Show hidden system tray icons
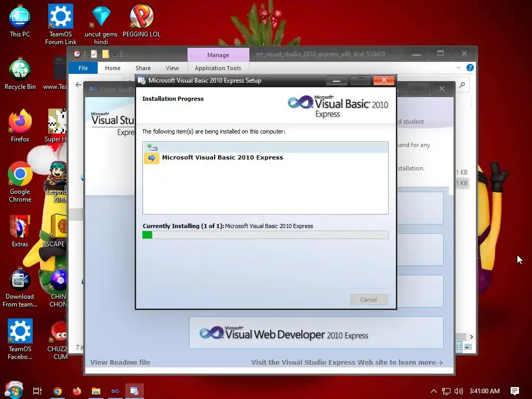 point(434,391)
